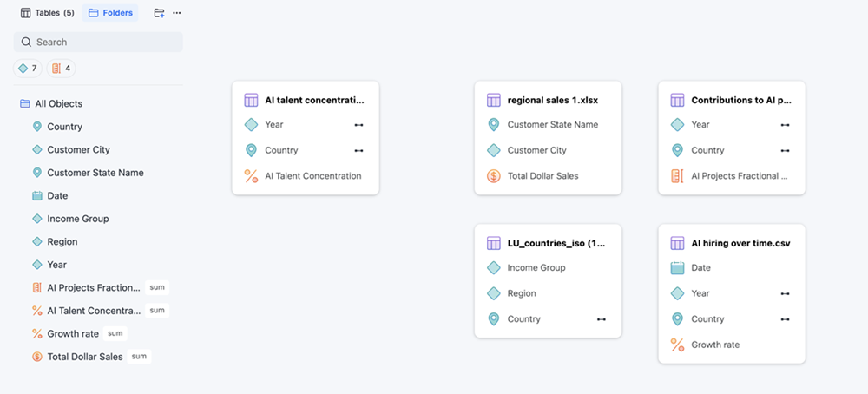Image resolution: width=868 pixels, height=394 pixels.
Task: Switch to the Tables (5) tab
Action: (47, 13)
